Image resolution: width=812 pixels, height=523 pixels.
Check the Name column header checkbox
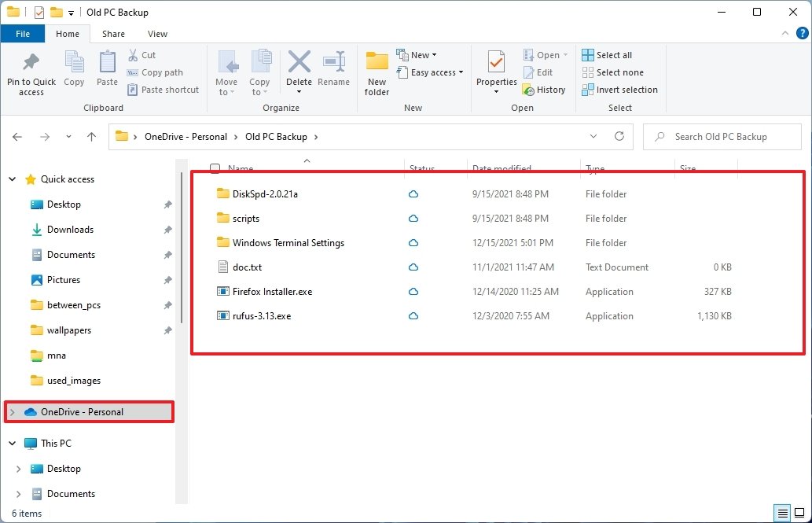pos(215,168)
